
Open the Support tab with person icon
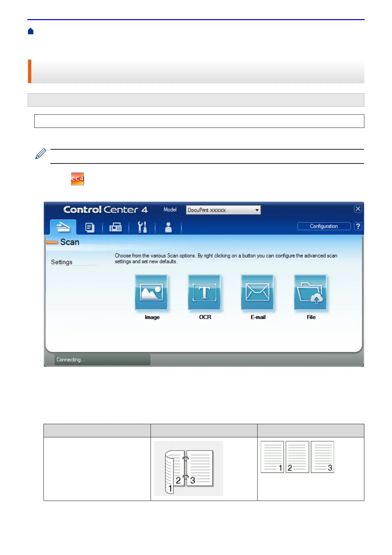coord(168,227)
